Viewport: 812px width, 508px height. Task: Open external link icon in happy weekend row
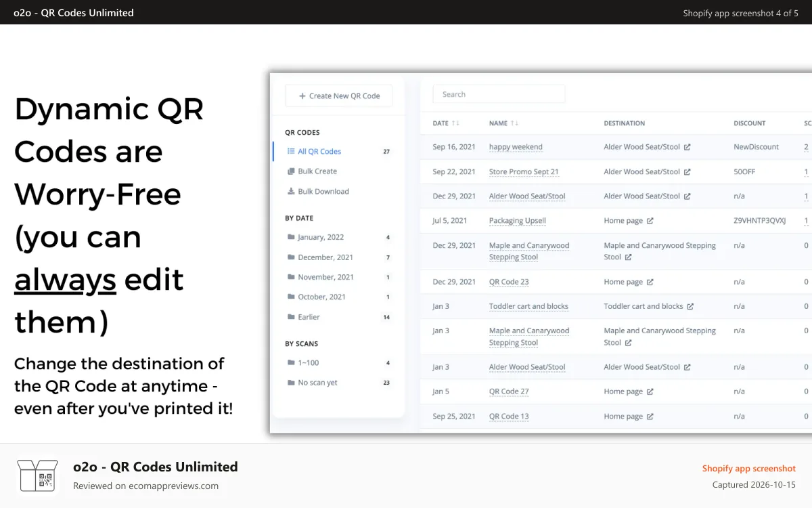(x=687, y=147)
